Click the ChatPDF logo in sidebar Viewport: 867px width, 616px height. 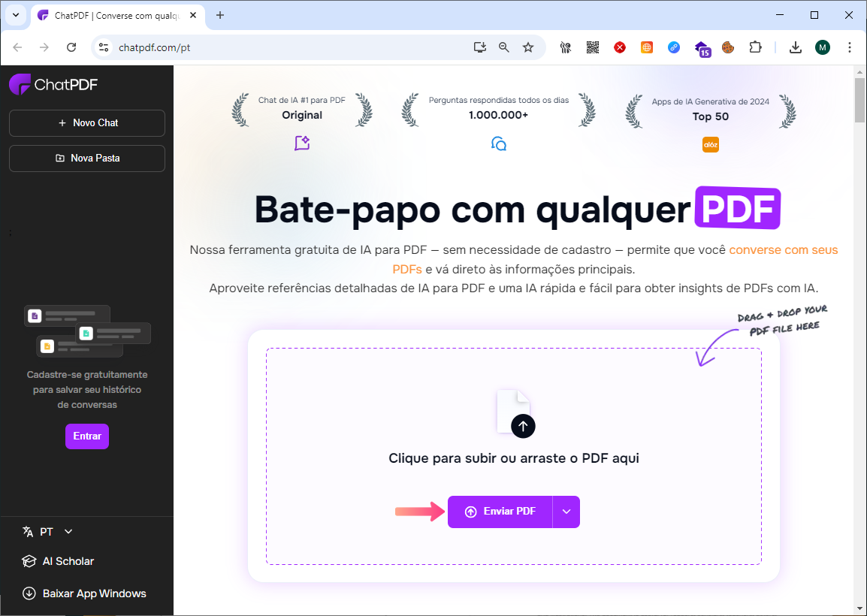tap(53, 85)
